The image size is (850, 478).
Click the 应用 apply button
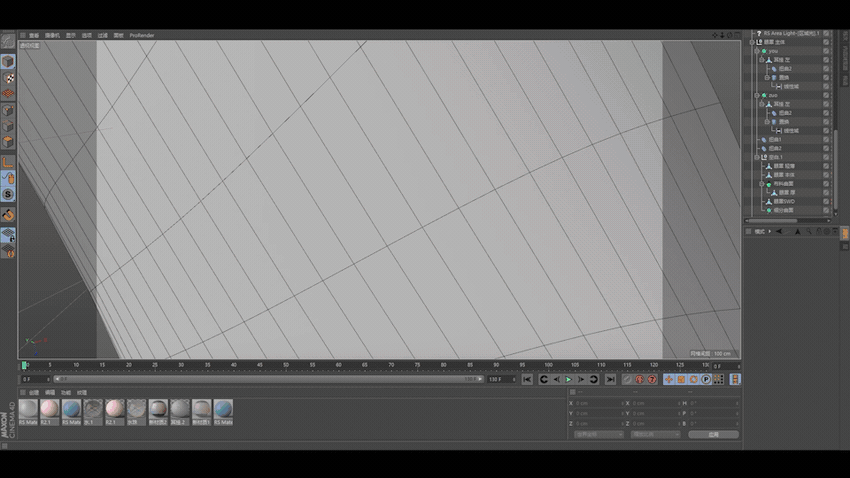point(713,435)
